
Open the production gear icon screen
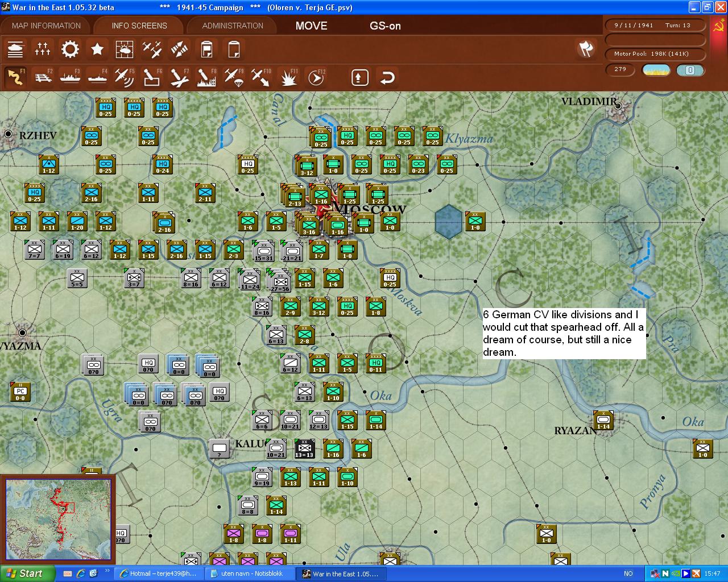click(x=70, y=49)
